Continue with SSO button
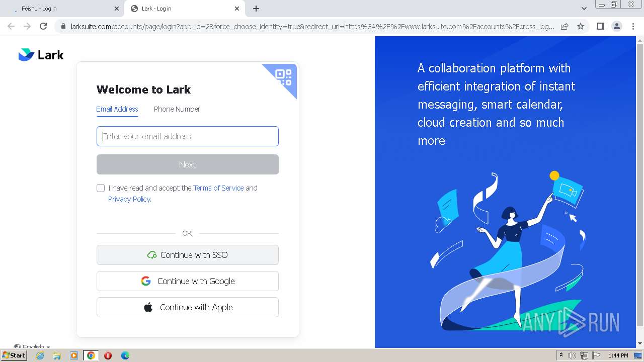This screenshot has height=362, width=644. 188,255
